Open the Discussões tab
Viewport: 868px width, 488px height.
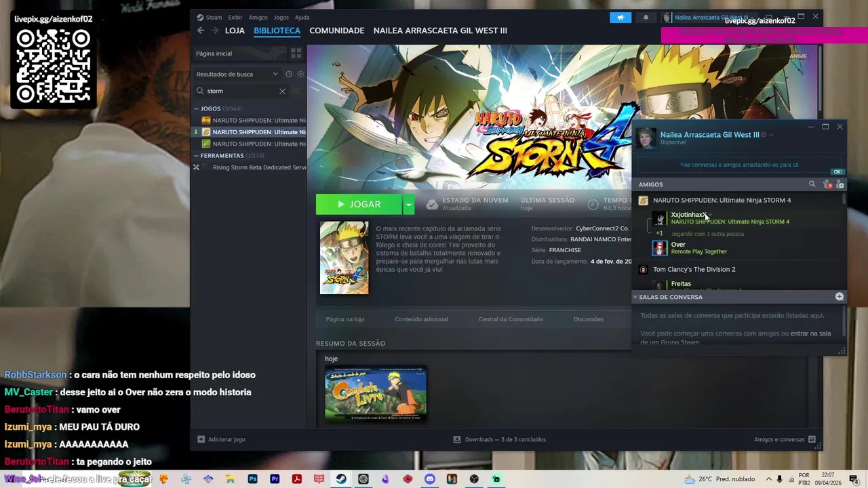[589, 319]
